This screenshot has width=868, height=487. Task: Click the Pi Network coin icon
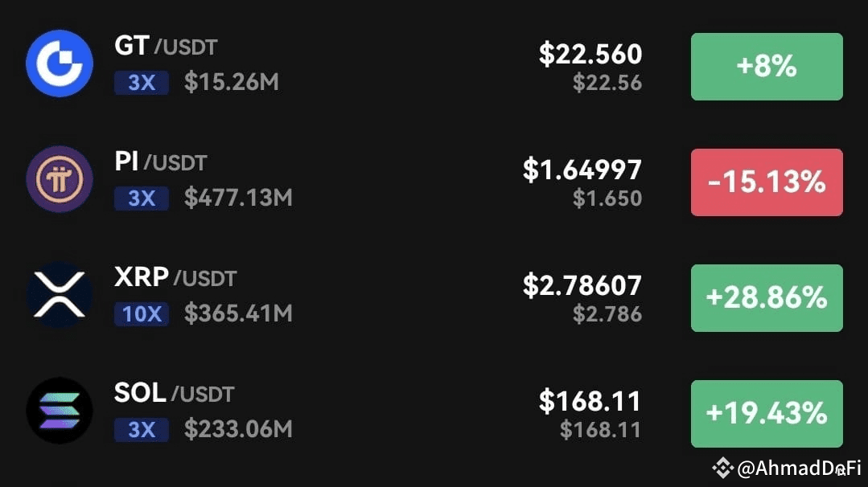click(60, 179)
